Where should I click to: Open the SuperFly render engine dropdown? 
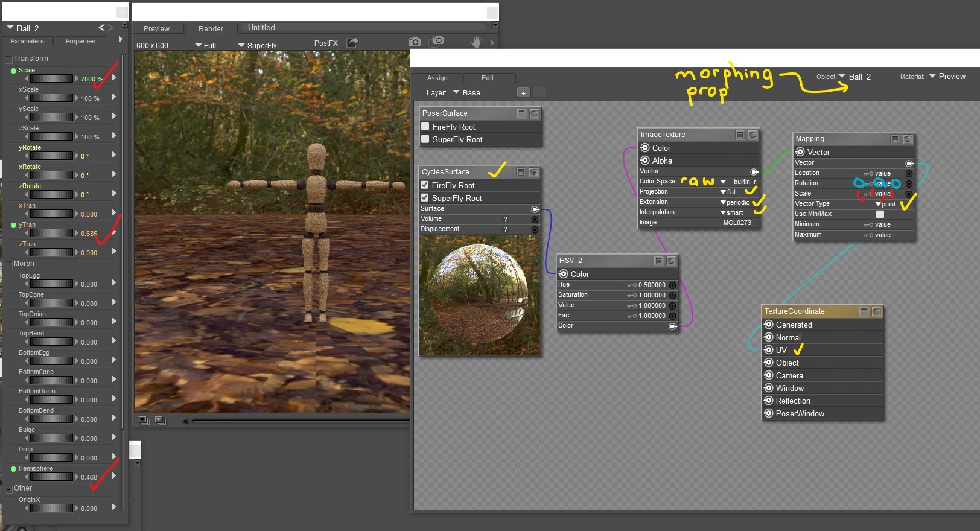[257, 46]
